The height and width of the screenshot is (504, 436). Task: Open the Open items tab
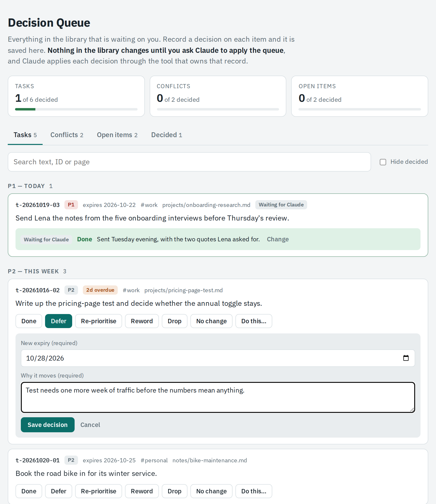pyautogui.click(x=117, y=135)
